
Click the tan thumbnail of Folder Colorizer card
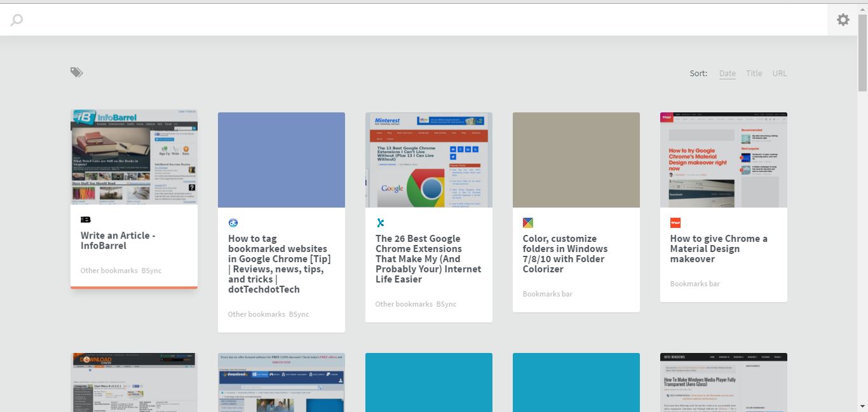pos(576,160)
